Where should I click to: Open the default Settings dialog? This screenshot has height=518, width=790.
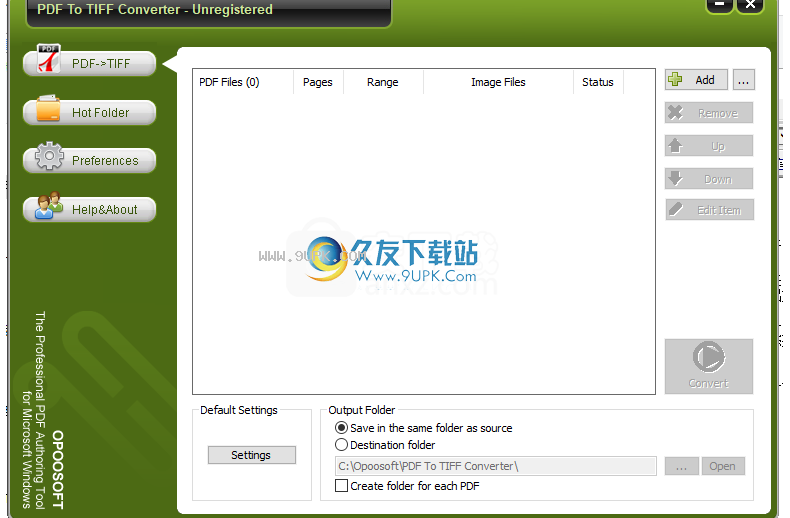pyautogui.click(x=251, y=455)
